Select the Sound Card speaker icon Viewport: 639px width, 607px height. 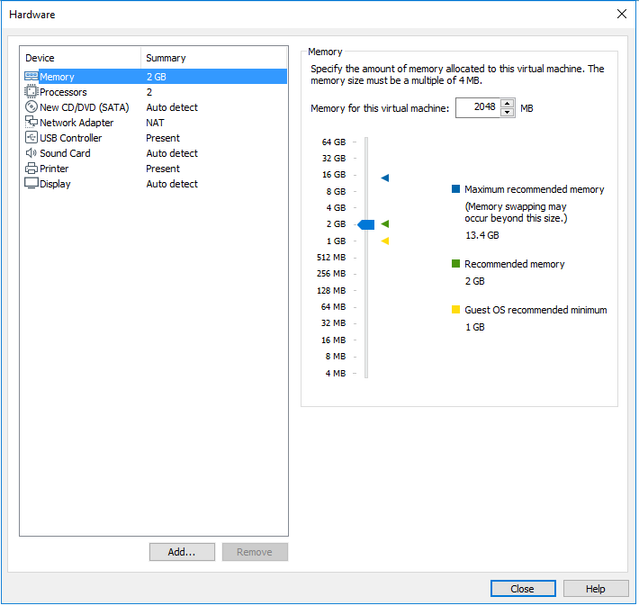click(31, 153)
